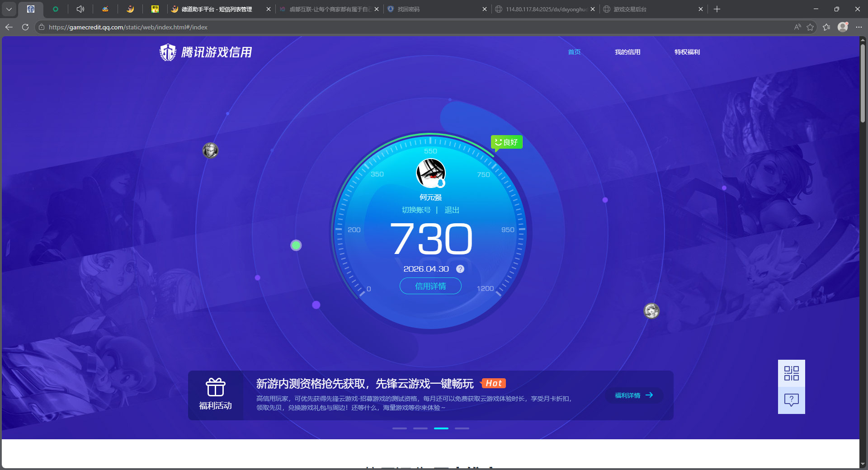This screenshot has height=470, width=868.
Task: Click the user avatar on the gauge
Action: pyautogui.click(x=431, y=173)
